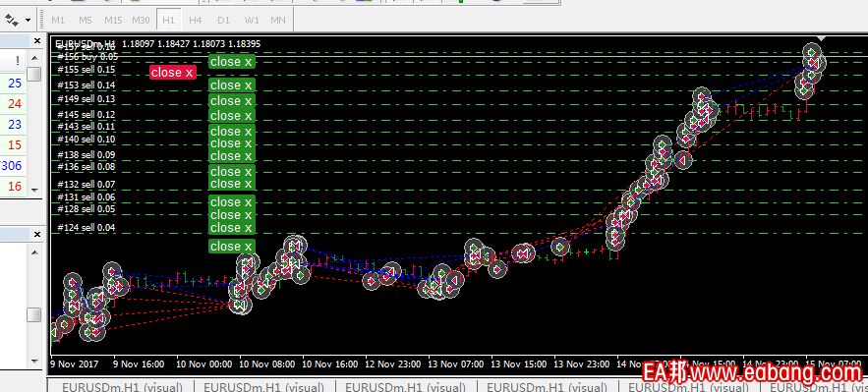Open the leftmost EURUSDm.H1 (visual) chart tab
Viewport: 868px width, 392px height.
coord(121,386)
